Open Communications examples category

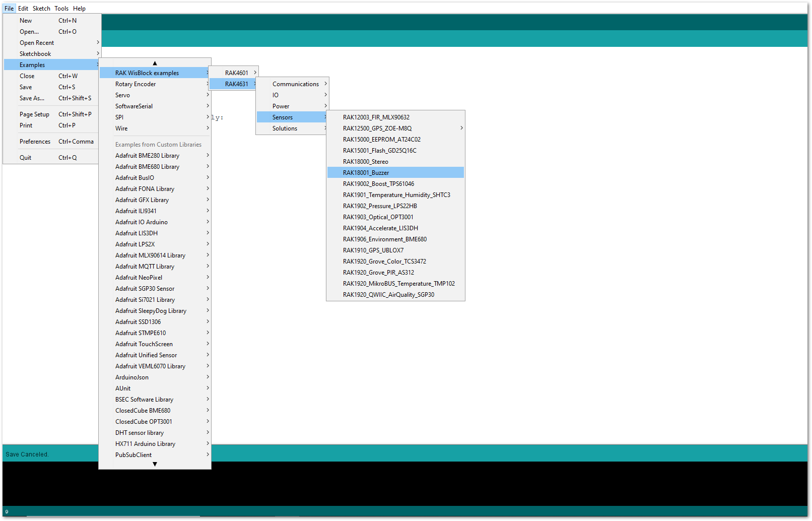pos(293,84)
